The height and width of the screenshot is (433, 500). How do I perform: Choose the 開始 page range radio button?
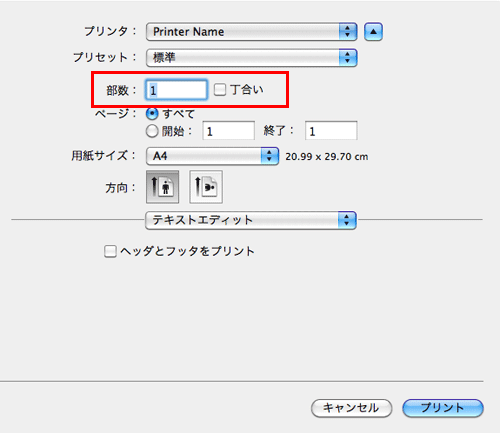[x=152, y=131]
